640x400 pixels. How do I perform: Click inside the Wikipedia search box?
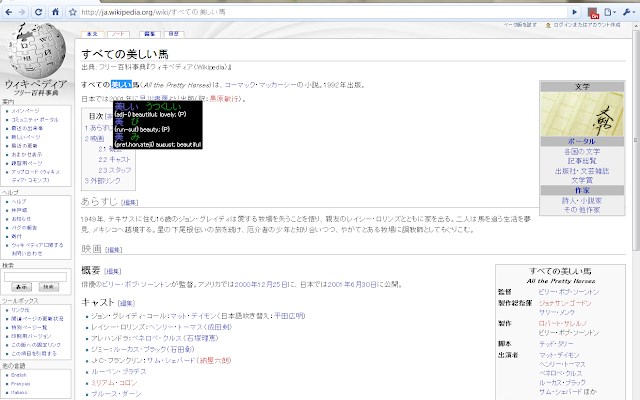(36, 277)
